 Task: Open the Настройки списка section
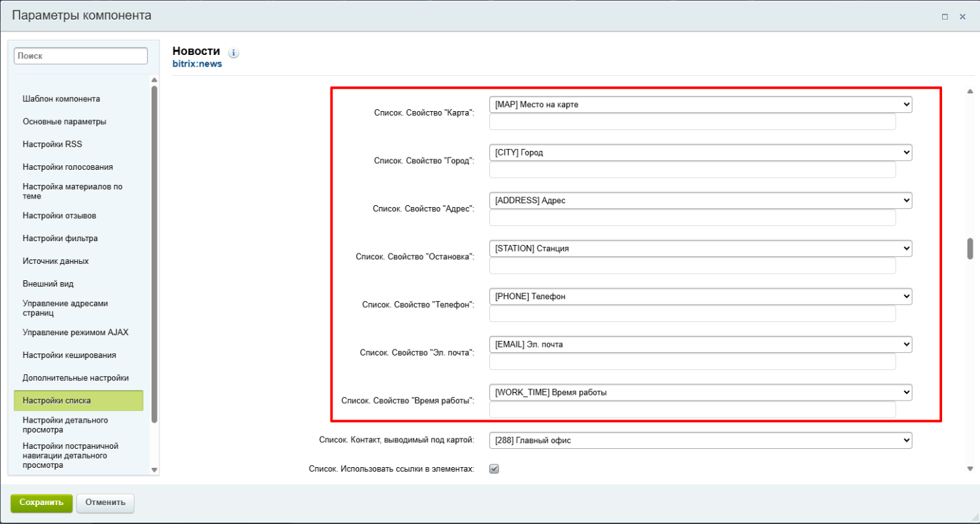point(78,401)
